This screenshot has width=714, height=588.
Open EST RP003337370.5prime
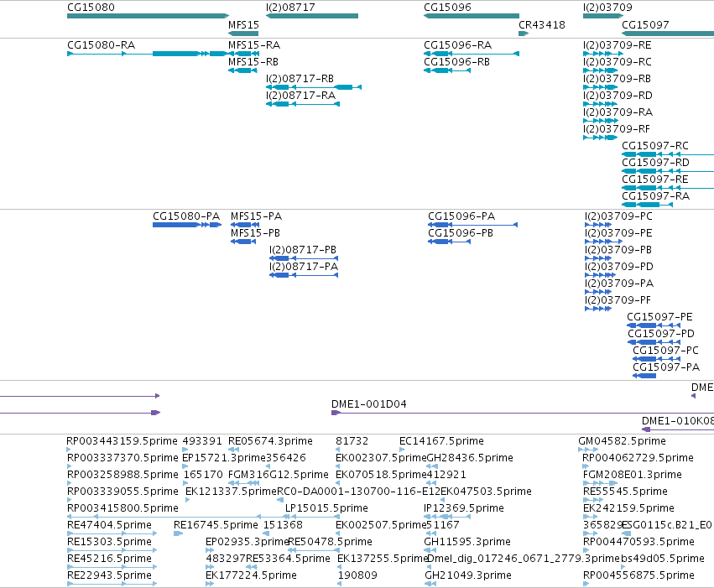pos(122,458)
